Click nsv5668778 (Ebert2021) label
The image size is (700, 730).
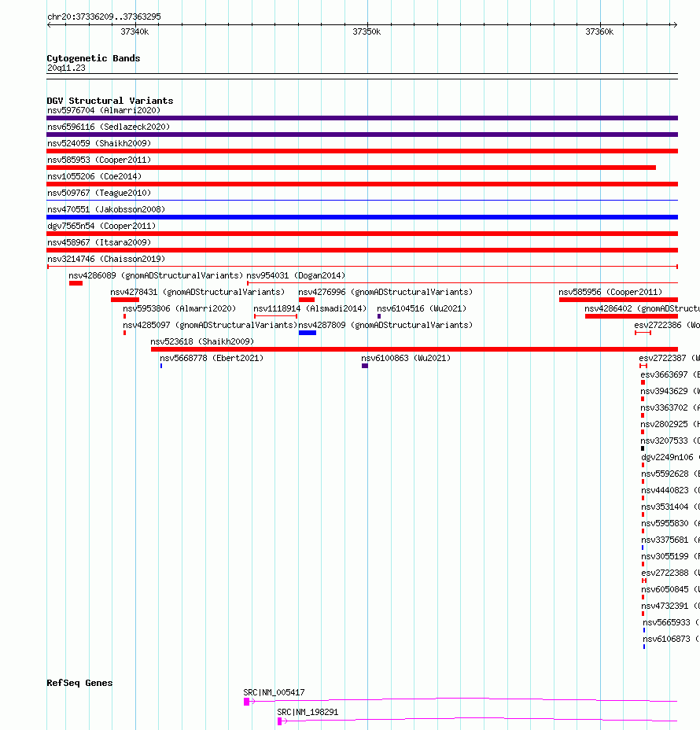tap(212, 358)
